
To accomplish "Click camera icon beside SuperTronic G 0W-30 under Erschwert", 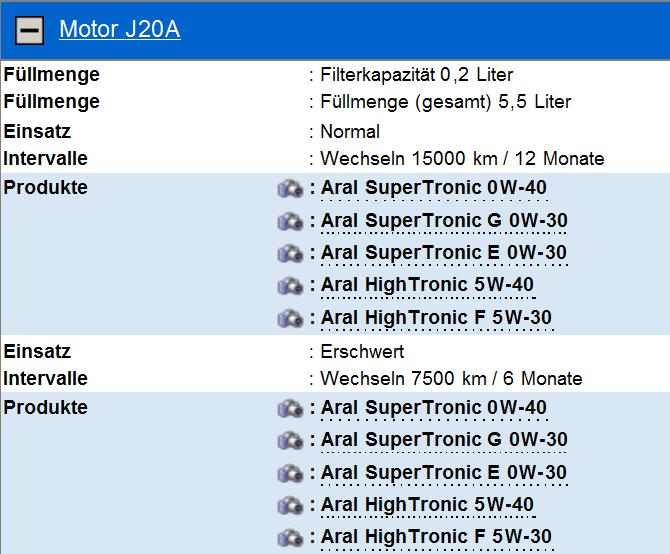I will (x=290, y=440).
